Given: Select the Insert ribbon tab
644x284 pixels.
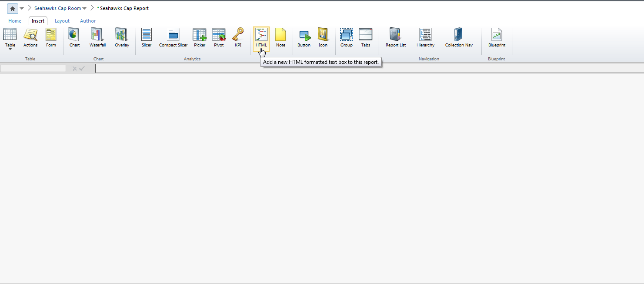Looking at the screenshot, I should click(x=38, y=21).
